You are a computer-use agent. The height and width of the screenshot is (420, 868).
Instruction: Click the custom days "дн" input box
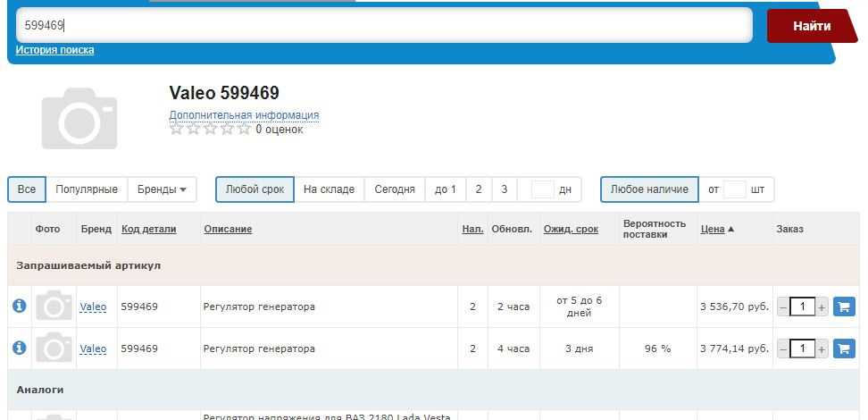[x=542, y=189]
